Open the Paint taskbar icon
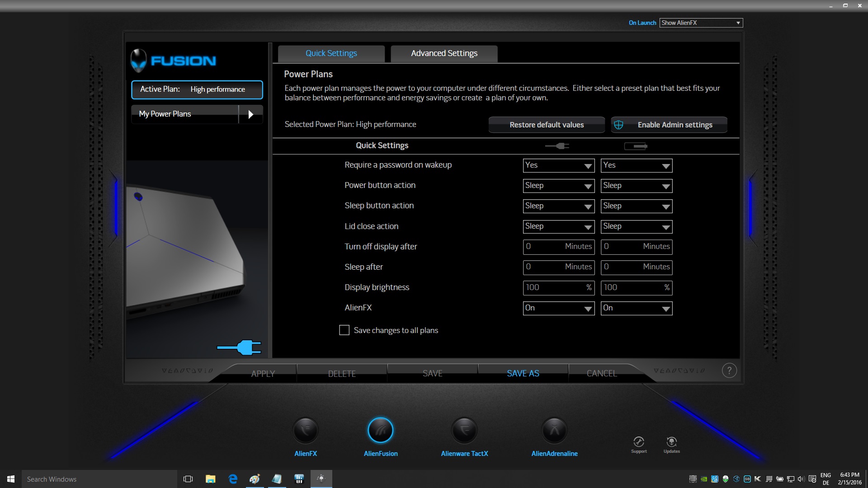Image resolution: width=868 pixels, height=488 pixels. click(255, 479)
